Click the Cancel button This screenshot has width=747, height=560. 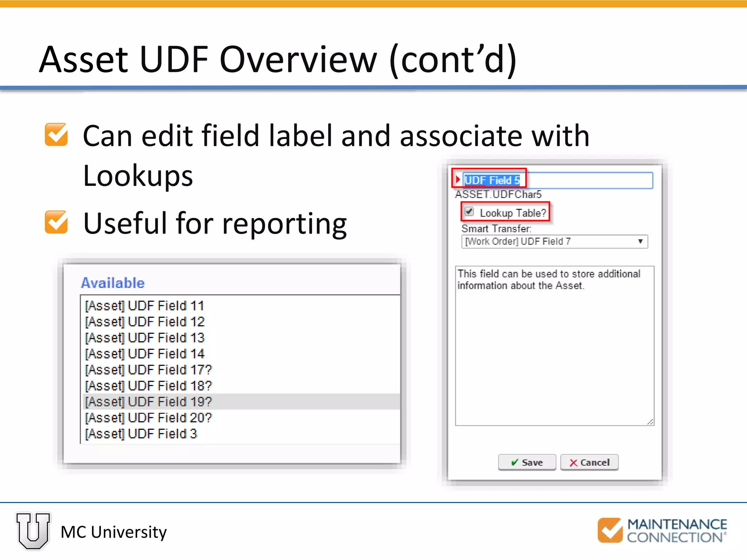pos(589,462)
